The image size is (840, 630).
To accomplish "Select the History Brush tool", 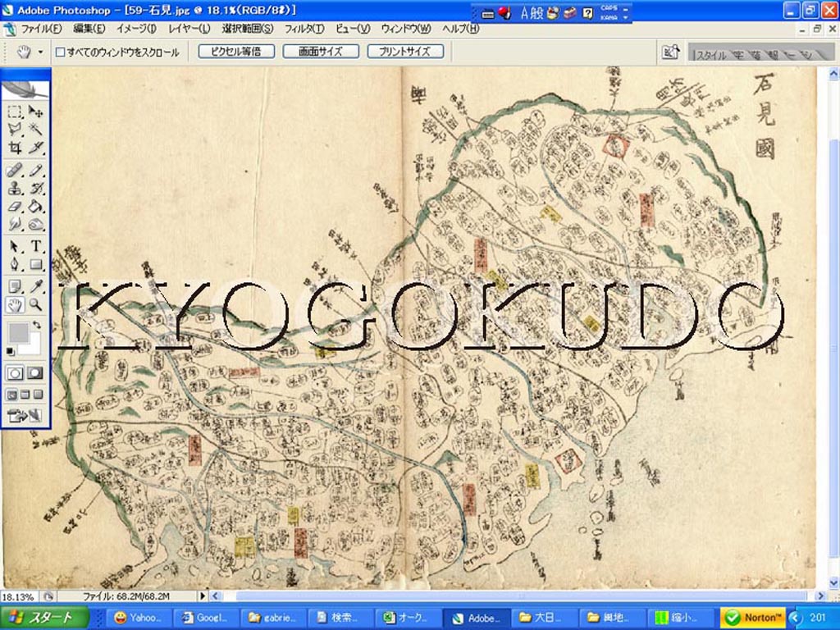I will pyautogui.click(x=35, y=189).
